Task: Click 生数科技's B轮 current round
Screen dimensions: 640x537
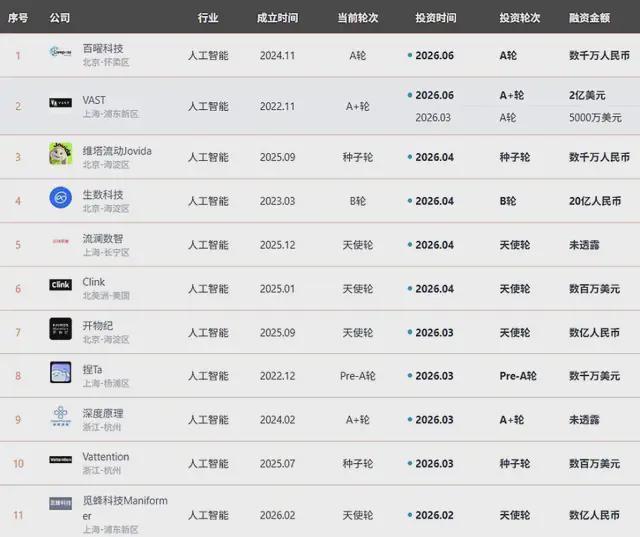Action: (x=358, y=201)
